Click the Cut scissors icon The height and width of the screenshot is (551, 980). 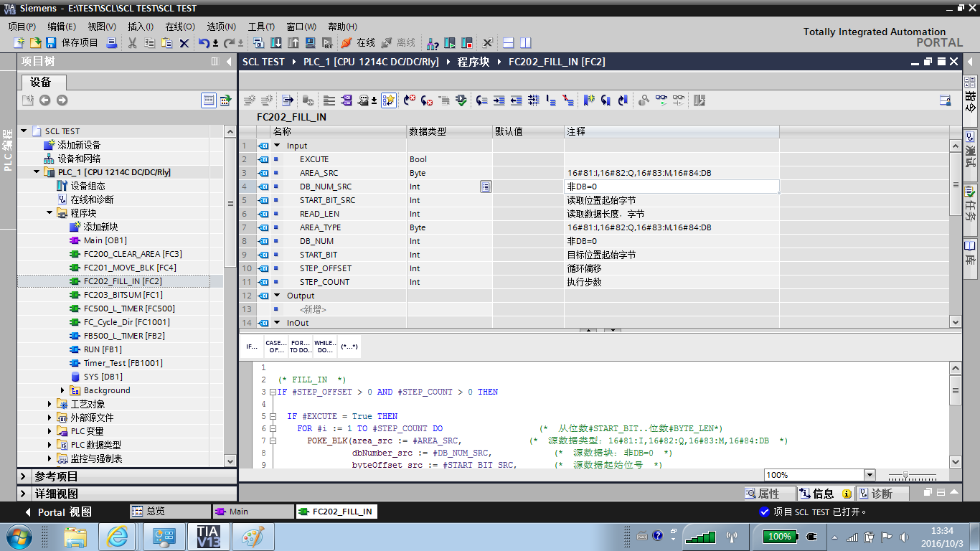click(132, 43)
